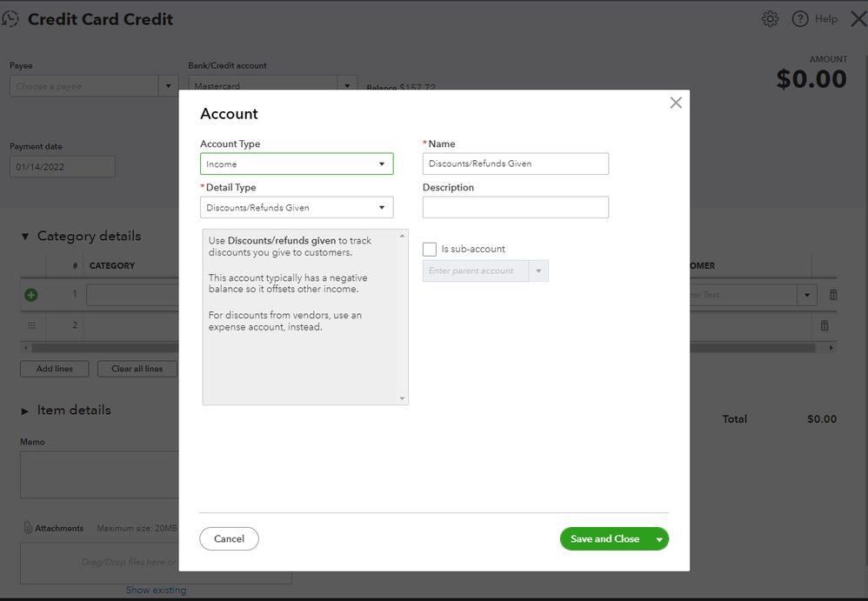Open the Show existing link

[x=156, y=590]
